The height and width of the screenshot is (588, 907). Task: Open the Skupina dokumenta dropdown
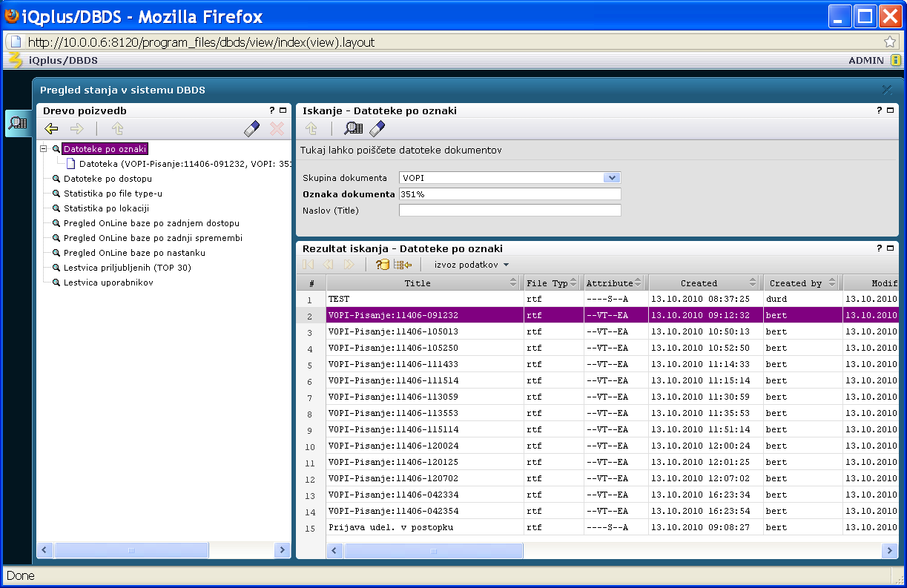pos(612,178)
